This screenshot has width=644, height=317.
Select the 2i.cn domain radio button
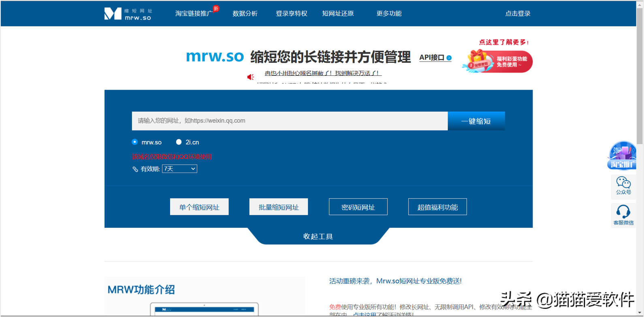[179, 142]
